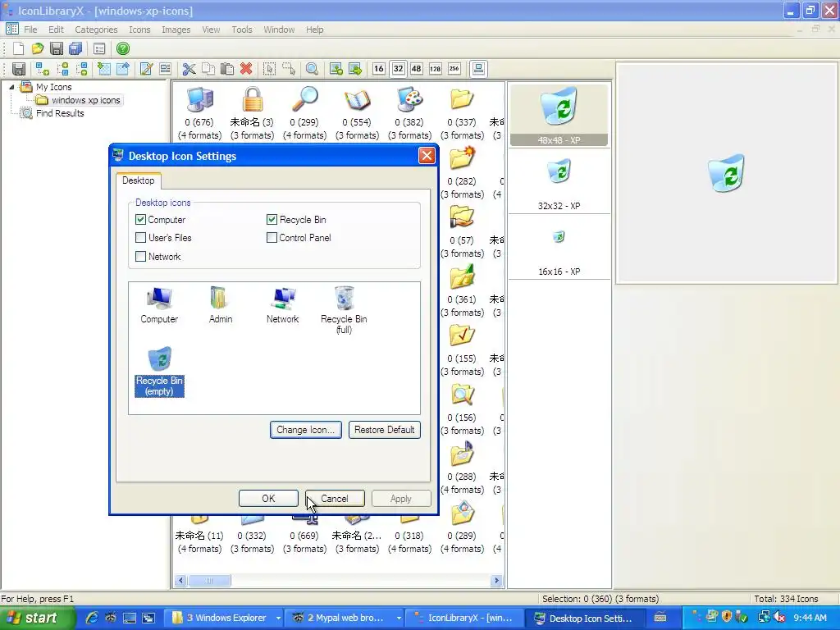This screenshot has height=630, width=840.
Task: Open the Images menu
Action: pos(176,30)
